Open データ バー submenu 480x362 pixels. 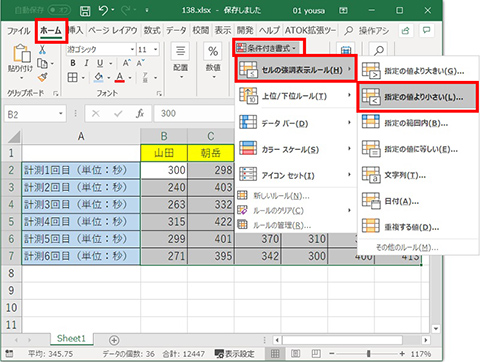pyautogui.click(x=296, y=123)
